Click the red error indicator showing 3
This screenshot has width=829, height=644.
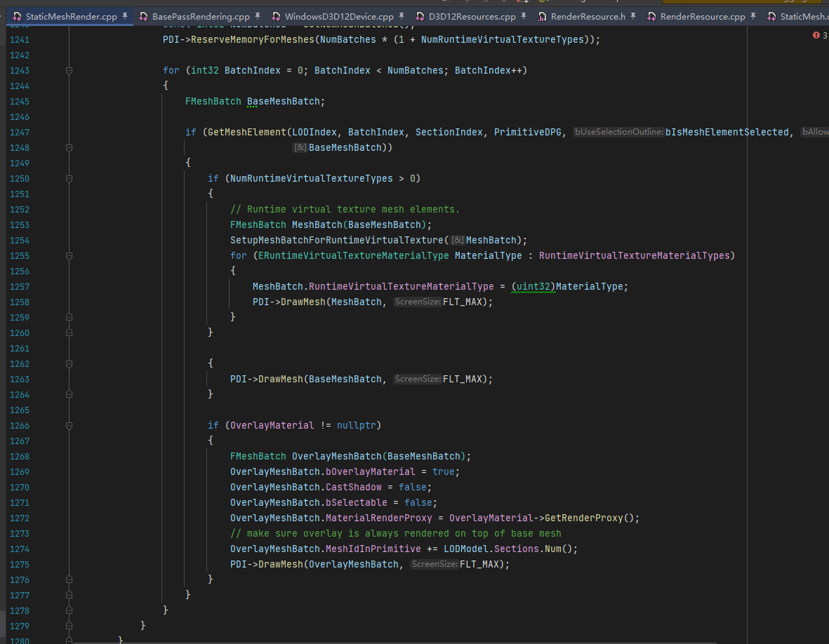click(x=820, y=35)
